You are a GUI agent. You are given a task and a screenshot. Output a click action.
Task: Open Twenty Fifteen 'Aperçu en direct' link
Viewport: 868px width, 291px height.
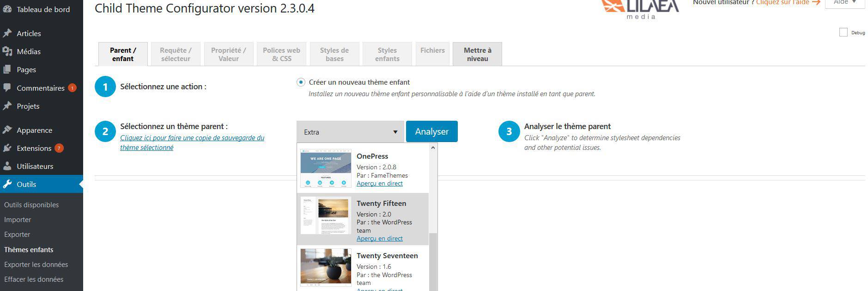click(x=380, y=239)
